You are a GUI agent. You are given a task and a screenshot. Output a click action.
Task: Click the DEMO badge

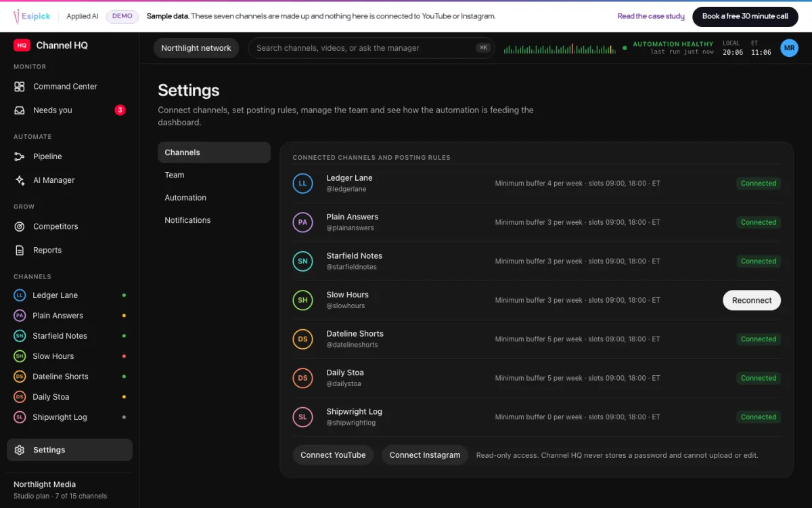pyautogui.click(x=122, y=16)
